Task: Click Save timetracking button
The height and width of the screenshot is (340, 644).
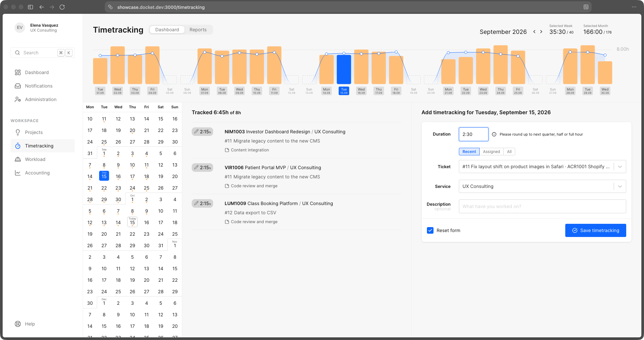Action: [596, 230]
